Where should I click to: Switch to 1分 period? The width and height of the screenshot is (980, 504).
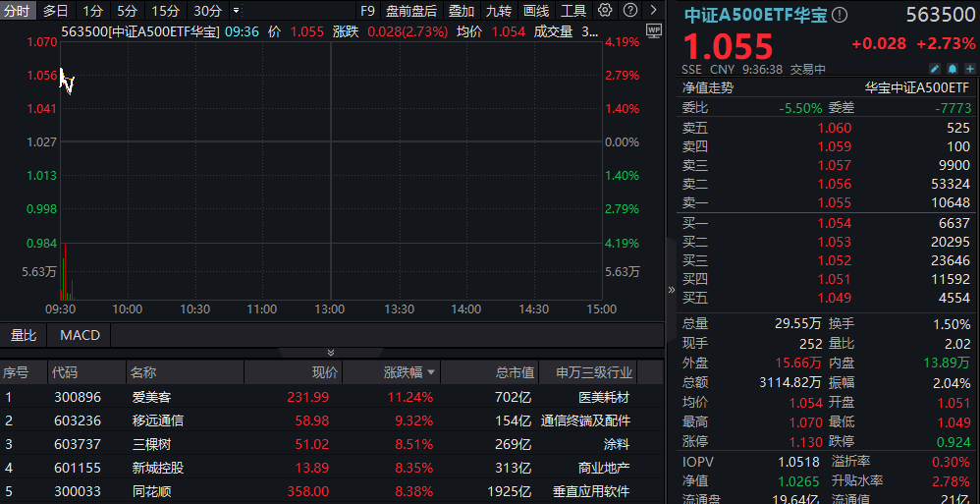(x=92, y=11)
